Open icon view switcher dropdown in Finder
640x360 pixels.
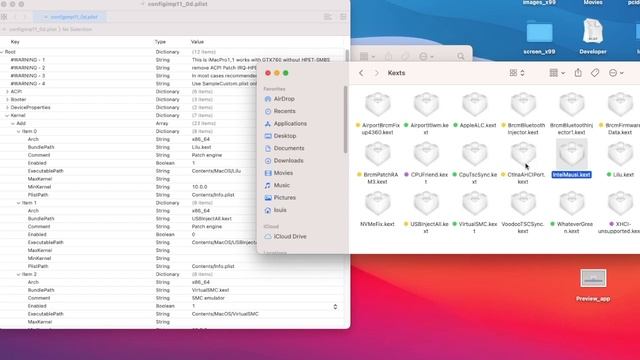pos(517,73)
